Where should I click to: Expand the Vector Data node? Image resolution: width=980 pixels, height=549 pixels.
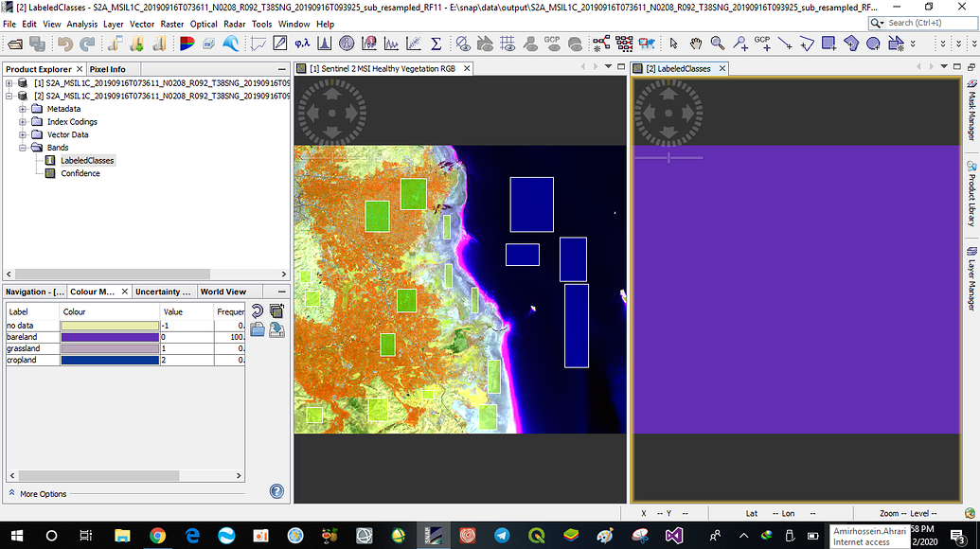click(21, 134)
